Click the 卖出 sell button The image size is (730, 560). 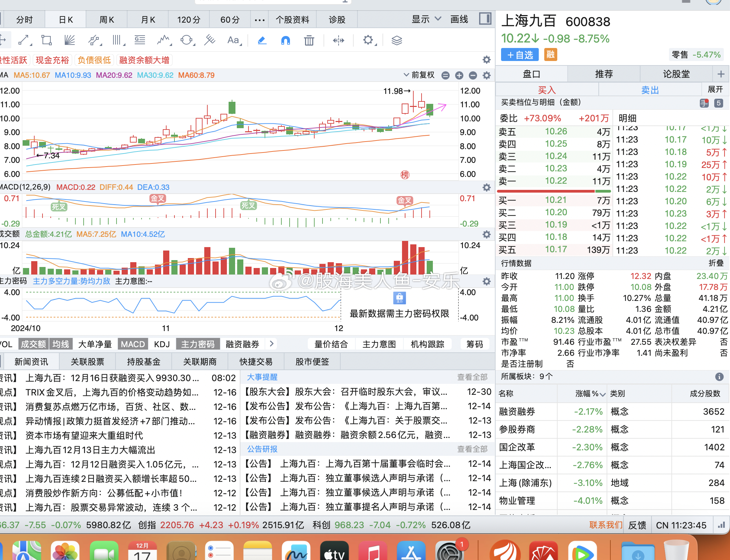point(650,90)
